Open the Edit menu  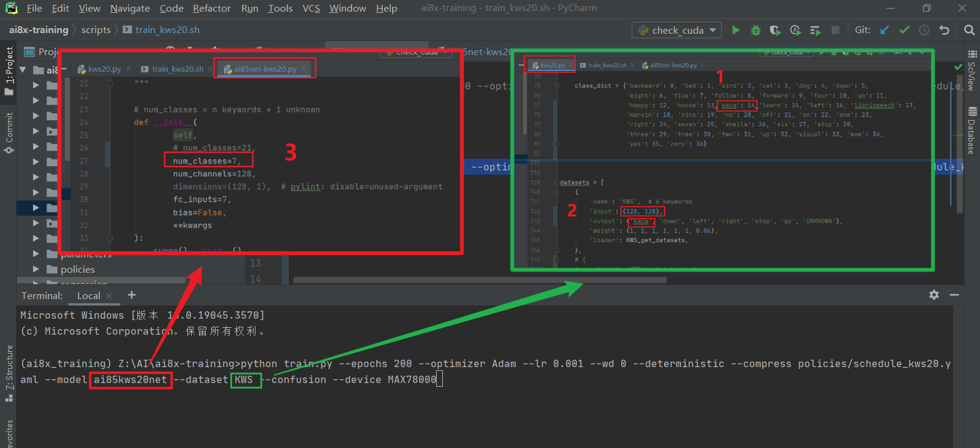pos(60,9)
